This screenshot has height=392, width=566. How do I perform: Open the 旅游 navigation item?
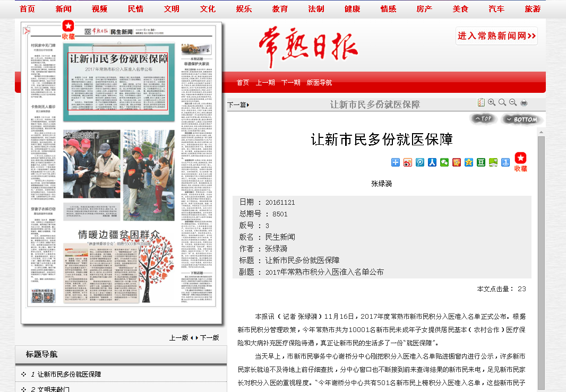coord(533,9)
